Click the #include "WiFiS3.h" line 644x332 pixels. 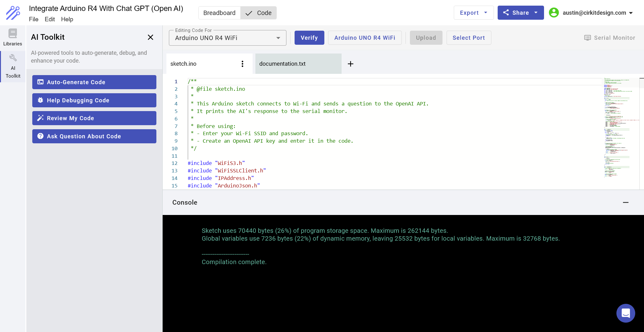[x=216, y=163]
